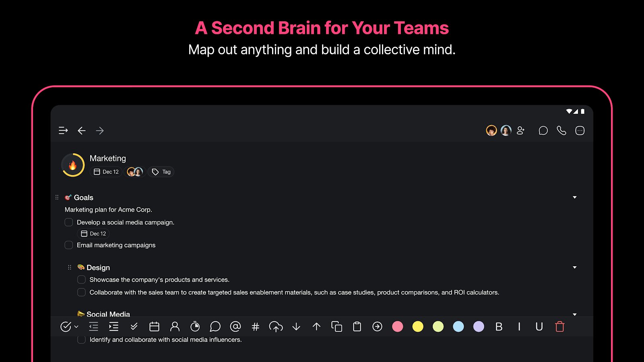This screenshot has height=362, width=644.
Task: Open Dec 12 date under social media campaign
Action: pos(93,234)
